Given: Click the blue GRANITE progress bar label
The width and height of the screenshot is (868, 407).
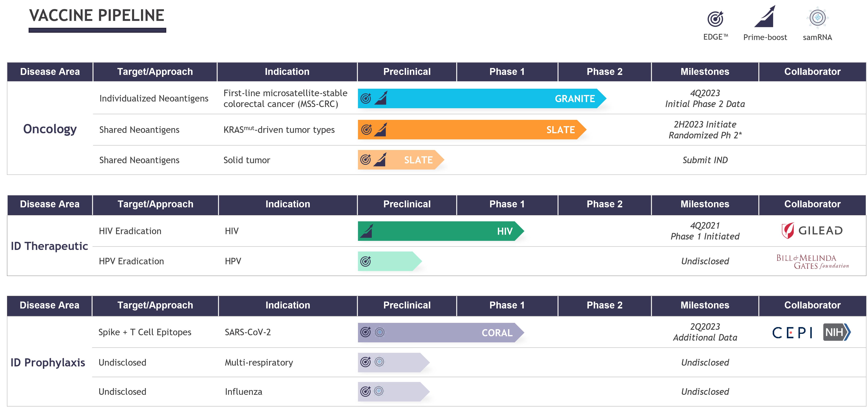Looking at the screenshot, I should coord(575,99).
